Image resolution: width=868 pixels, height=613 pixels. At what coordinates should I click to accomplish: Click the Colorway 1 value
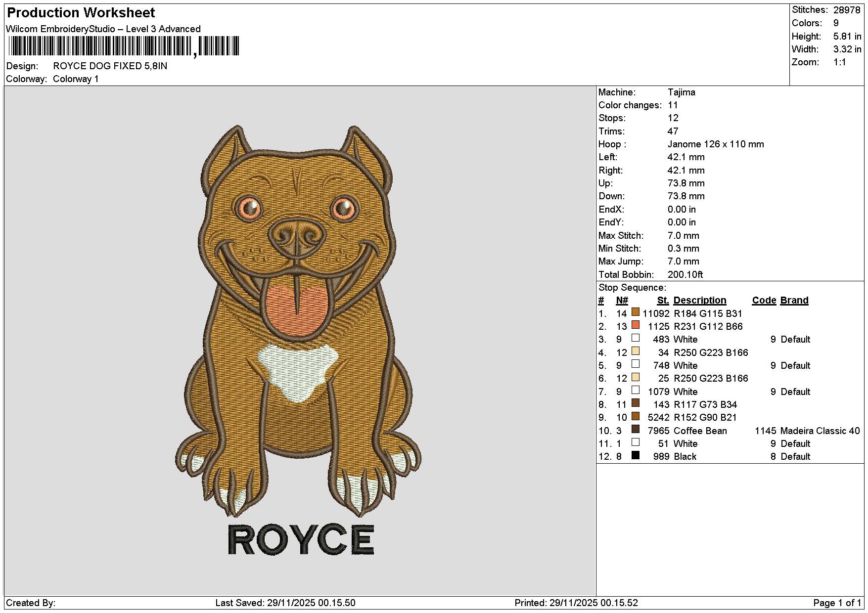coord(76,79)
